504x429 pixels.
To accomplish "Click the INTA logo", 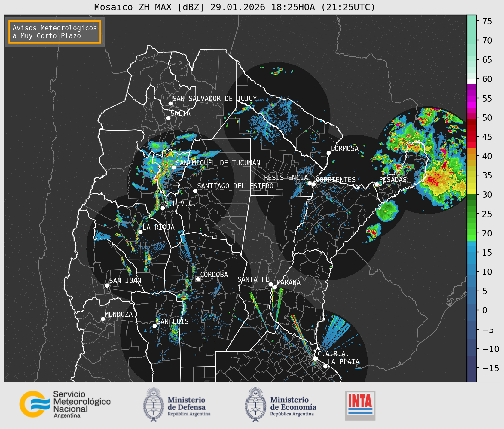I will click(x=360, y=405).
